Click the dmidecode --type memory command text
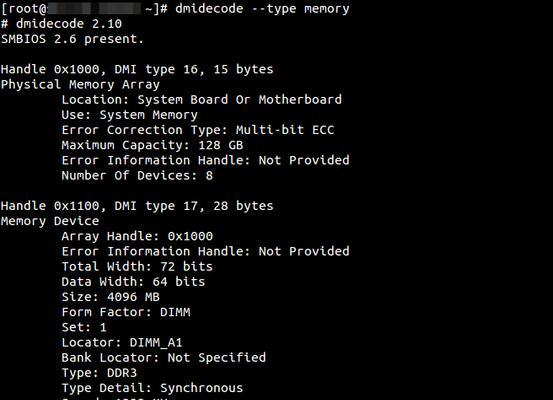 pos(262,8)
